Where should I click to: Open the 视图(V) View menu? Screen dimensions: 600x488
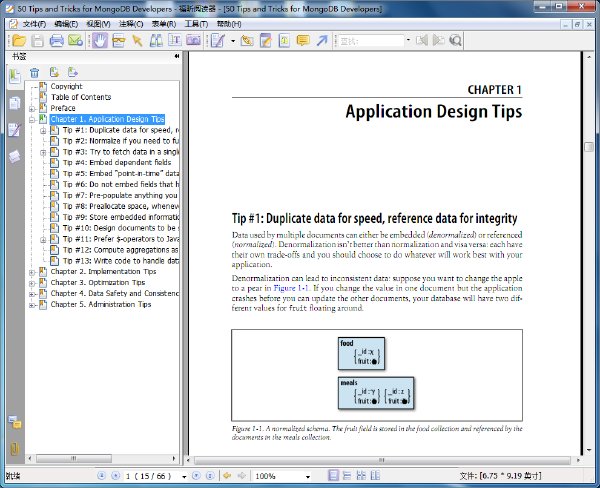(98, 24)
